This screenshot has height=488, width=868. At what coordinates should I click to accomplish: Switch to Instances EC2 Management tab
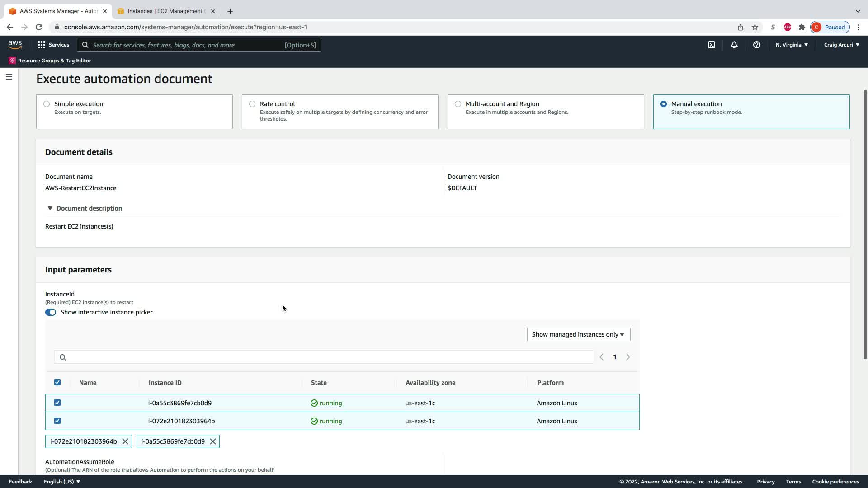(x=165, y=11)
